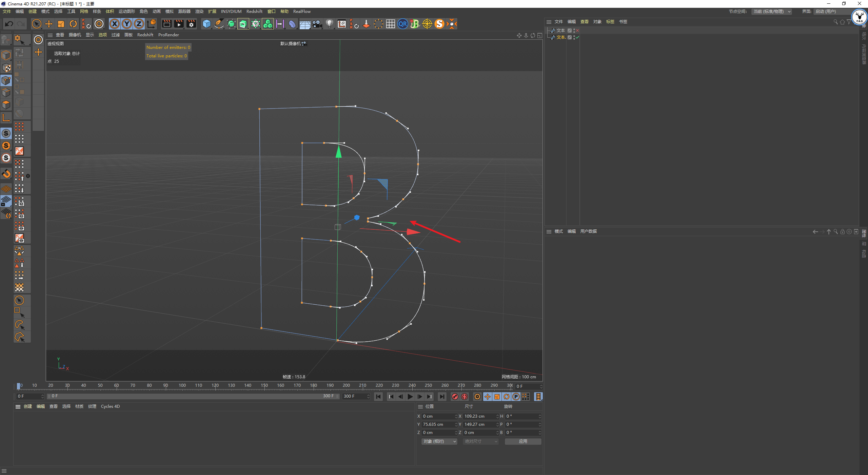Open Edit Render Settings clapperboard icon
868x475 pixels.
click(191, 24)
